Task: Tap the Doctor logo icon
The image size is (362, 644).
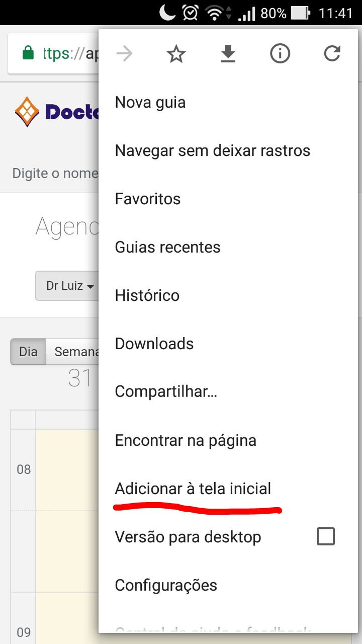Action: (x=27, y=111)
